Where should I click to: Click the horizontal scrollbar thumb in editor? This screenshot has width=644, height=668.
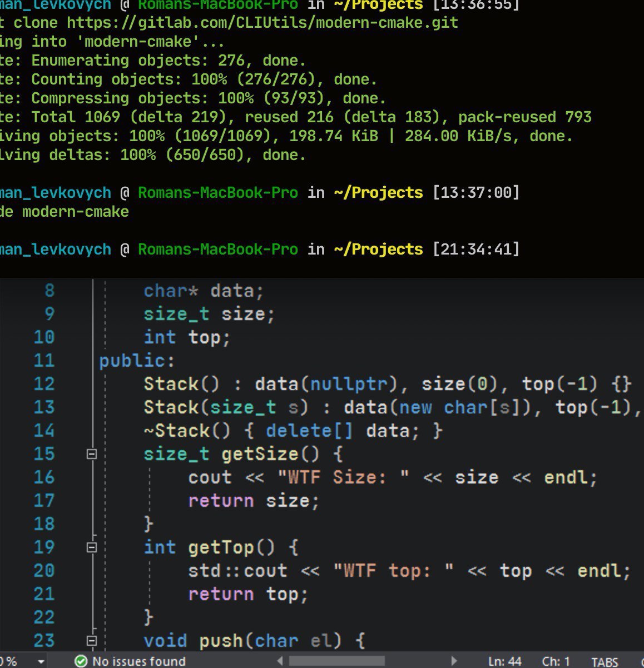coord(336,661)
